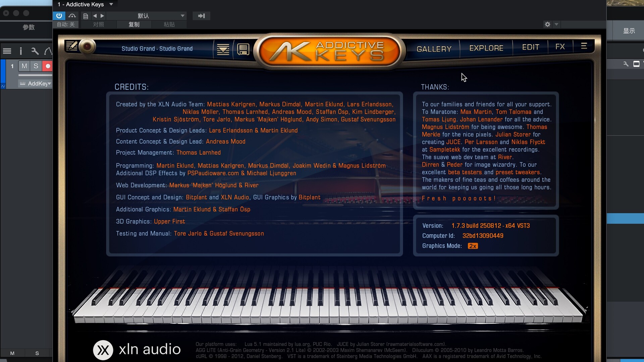Click global M mute at bottom left
The image size is (644, 362).
(x=12, y=353)
